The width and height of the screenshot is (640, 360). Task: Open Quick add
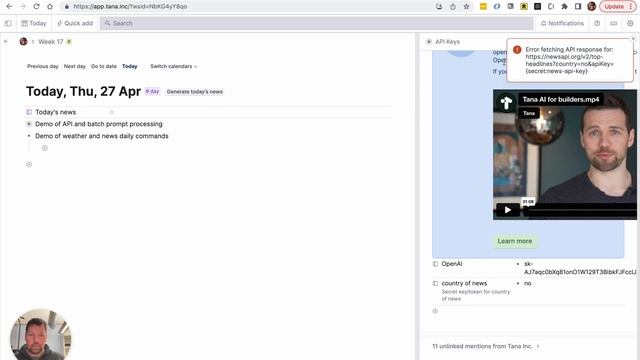75,23
